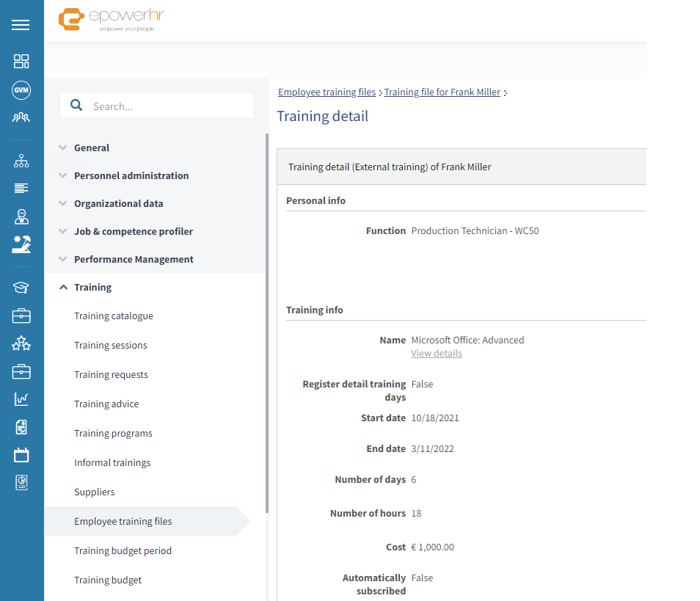This screenshot has width=700, height=601.
Task: Click the dashboard grid icon
Action: [21, 61]
